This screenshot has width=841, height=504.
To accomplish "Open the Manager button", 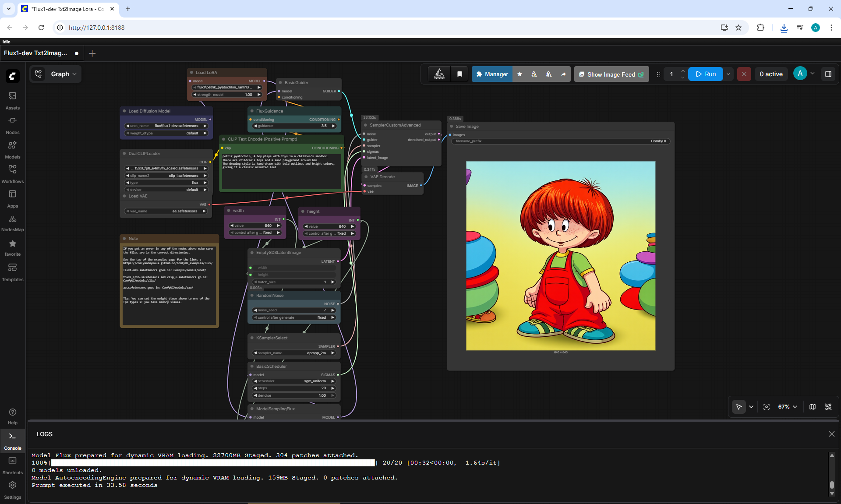I will click(492, 74).
